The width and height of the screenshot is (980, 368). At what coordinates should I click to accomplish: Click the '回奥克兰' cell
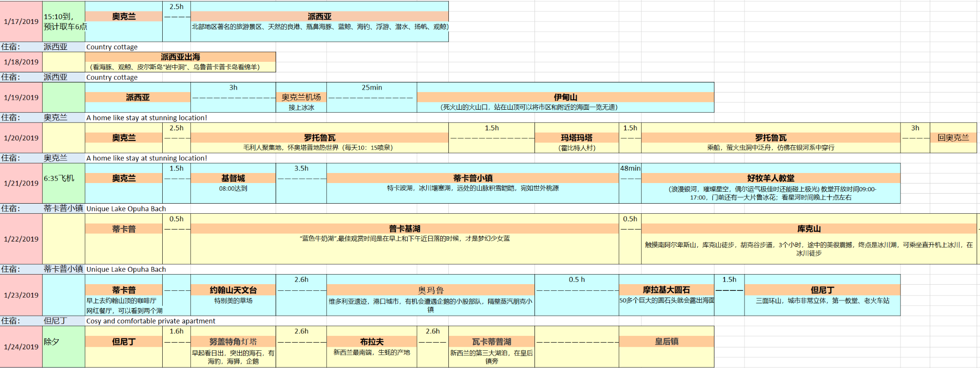click(953, 138)
